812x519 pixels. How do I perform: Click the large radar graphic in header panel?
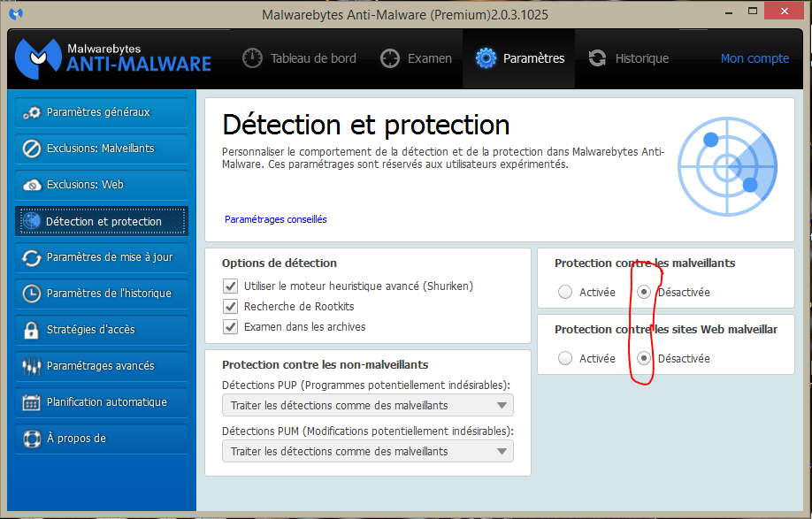pos(728,166)
